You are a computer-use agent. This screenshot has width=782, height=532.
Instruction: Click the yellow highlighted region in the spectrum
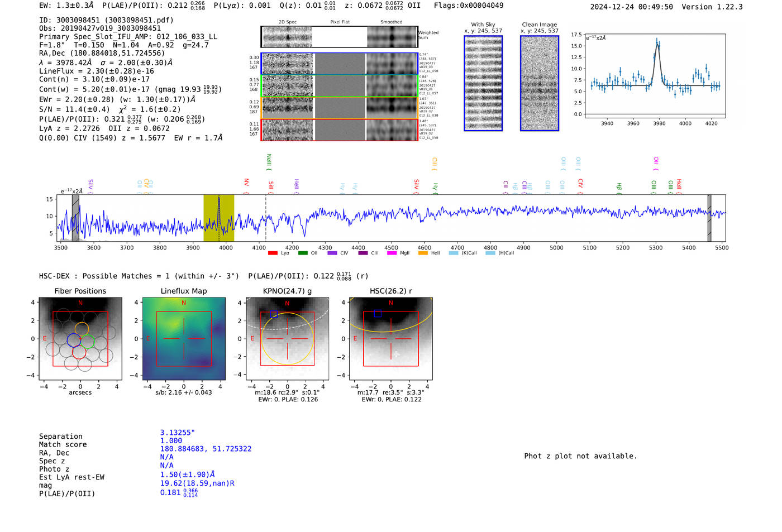pos(218,218)
